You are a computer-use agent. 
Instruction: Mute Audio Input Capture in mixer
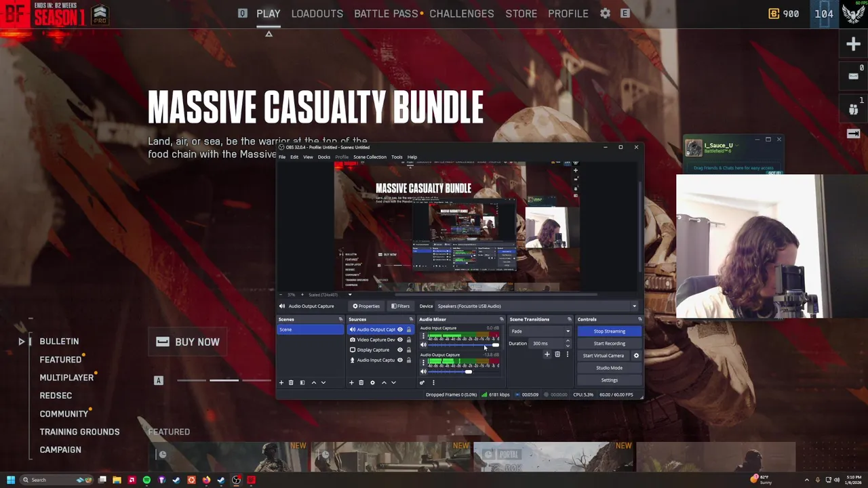coord(423,345)
